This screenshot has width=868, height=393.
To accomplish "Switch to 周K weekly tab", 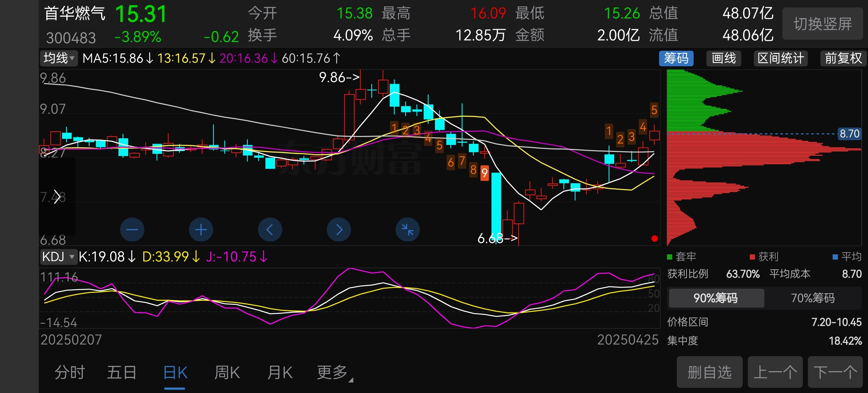I will pyautogui.click(x=227, y=372).
